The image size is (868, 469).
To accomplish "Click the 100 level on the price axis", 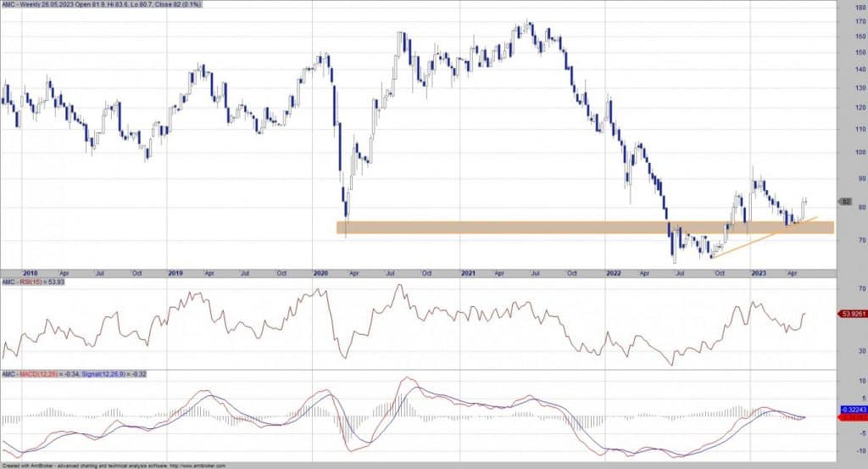I will pyautogui.click(x=860, y=152).
